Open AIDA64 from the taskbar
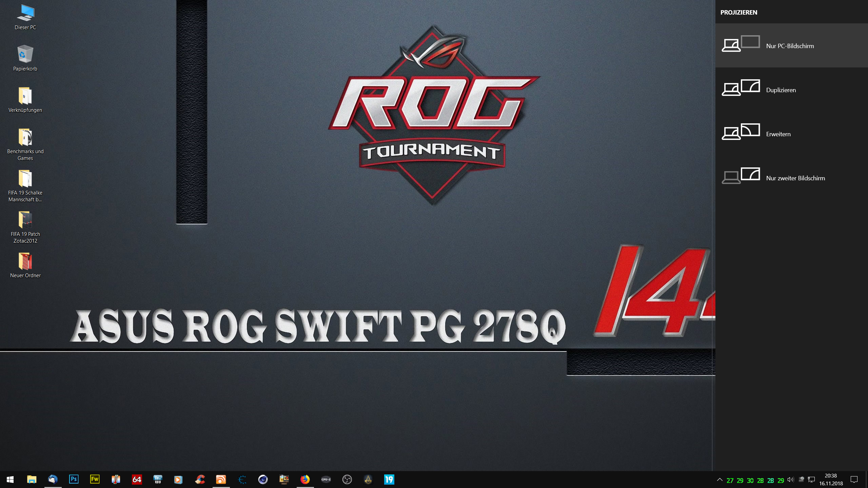Screen dimensions: 868x488 pyautogui.click(x=137, y=479)
